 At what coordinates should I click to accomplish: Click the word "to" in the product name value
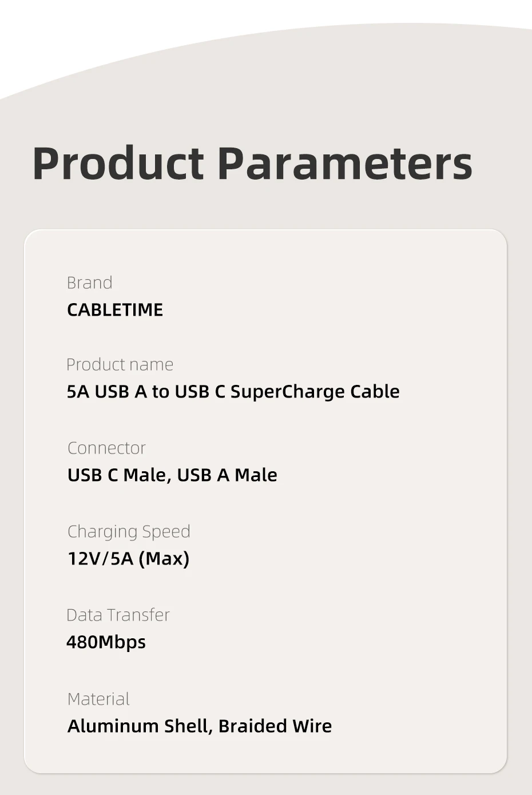[x=160, y=392]
